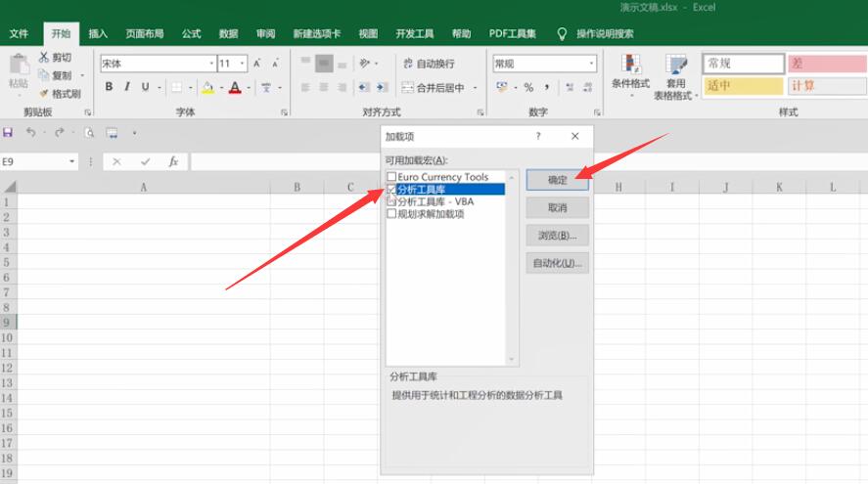Expand merge and center options arrow
Image resolution: width=868 pixels, height=484 pixels.
click(x=475, y=88)
